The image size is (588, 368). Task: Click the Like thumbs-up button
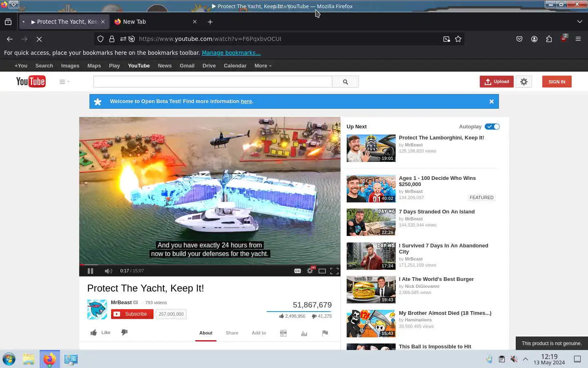100,332
